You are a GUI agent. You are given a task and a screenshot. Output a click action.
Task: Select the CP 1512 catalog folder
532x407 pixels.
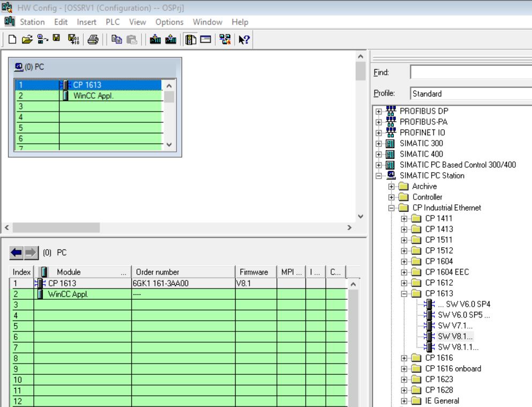tap(439, 251)
